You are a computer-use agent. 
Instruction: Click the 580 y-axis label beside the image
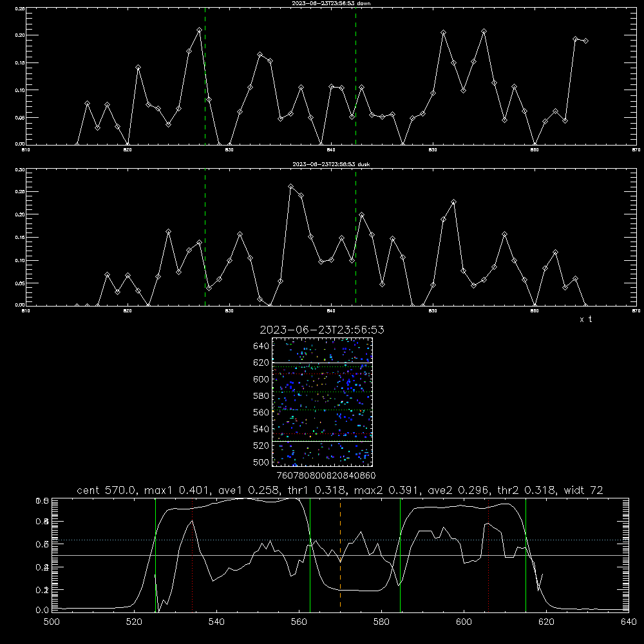pyautogui.click(x=261, y=396)
